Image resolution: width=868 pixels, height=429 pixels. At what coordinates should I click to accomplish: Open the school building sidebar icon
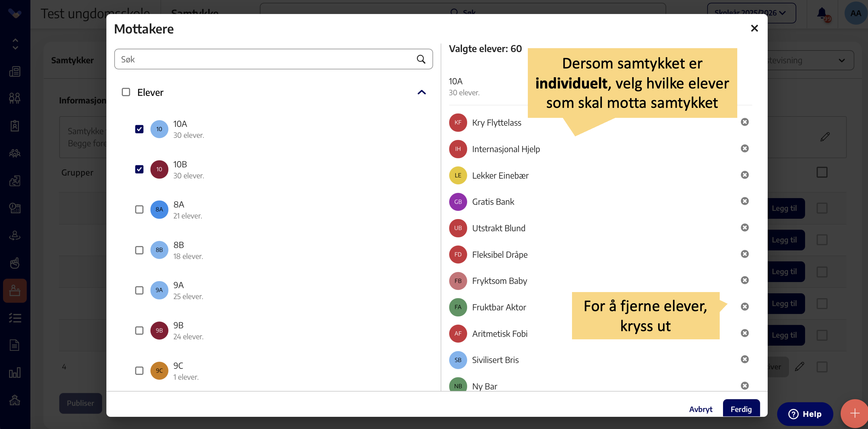[15, 400]
